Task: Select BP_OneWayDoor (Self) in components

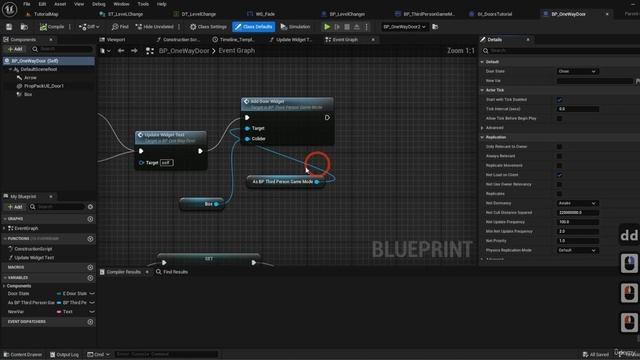Action: [48, 61]
